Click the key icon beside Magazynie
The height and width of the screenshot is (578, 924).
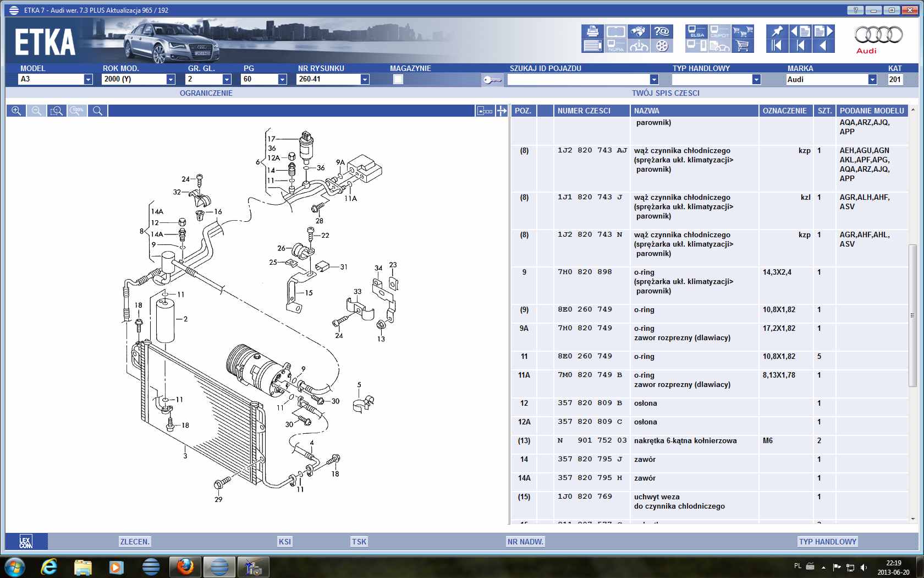pyautogui.click(x=492, y=80)
